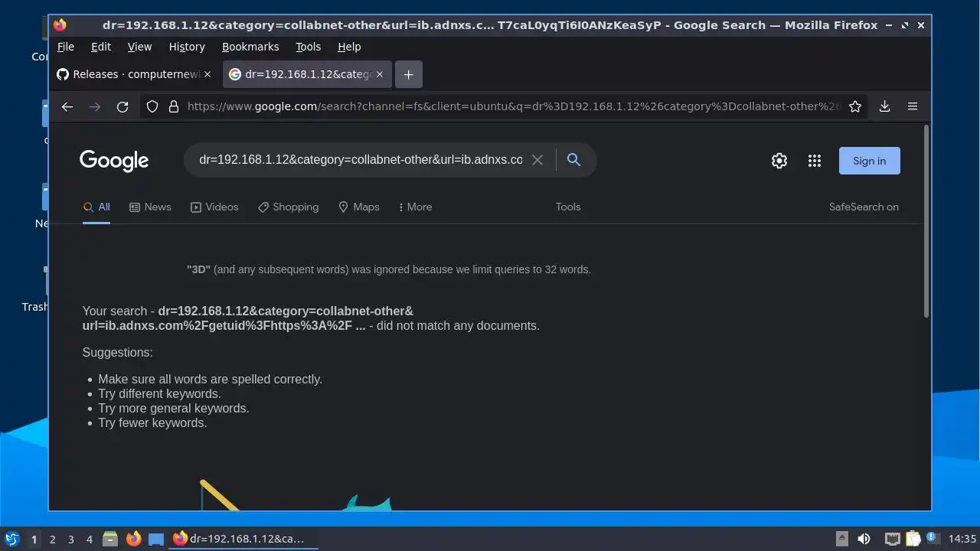
Task: Click the show desktop taskbar icon
Action: click(x=156, y=539)
